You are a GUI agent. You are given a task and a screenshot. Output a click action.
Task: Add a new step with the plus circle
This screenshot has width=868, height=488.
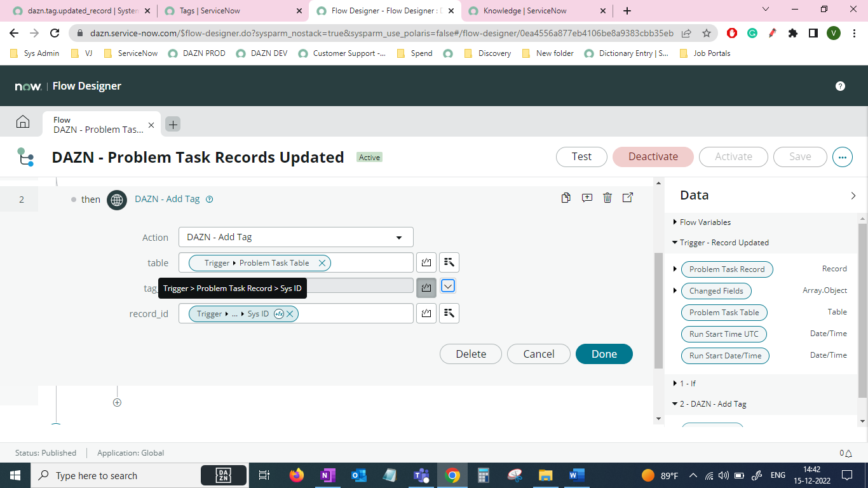coord(117,402)
